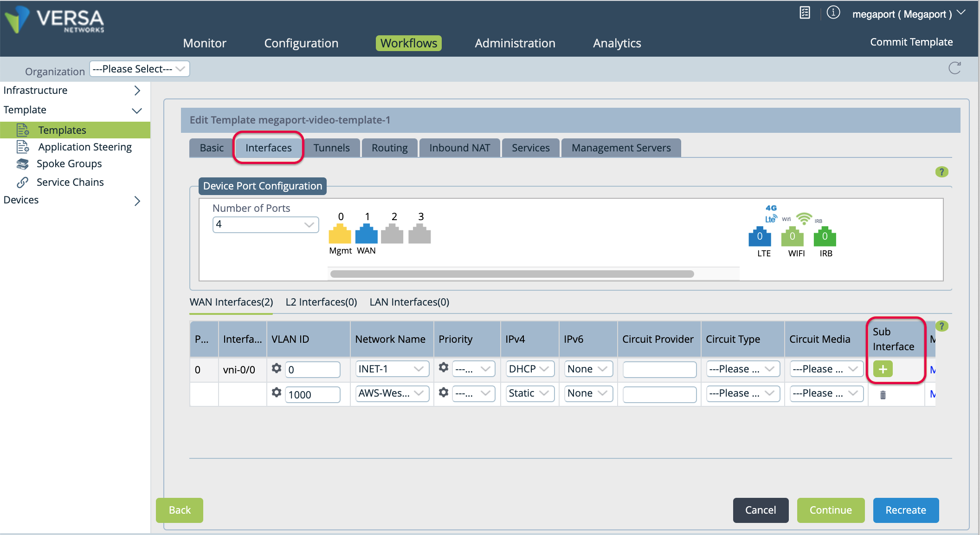980x535 pixels.
Task: Select Application Steering in the sidebar
Action: pyautogui.click(x=84, y=147)
